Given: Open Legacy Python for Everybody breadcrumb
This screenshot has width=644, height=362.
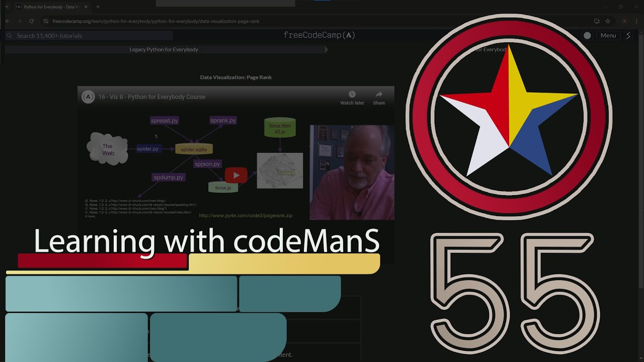Looking at the screenshot, I should 164,50.
